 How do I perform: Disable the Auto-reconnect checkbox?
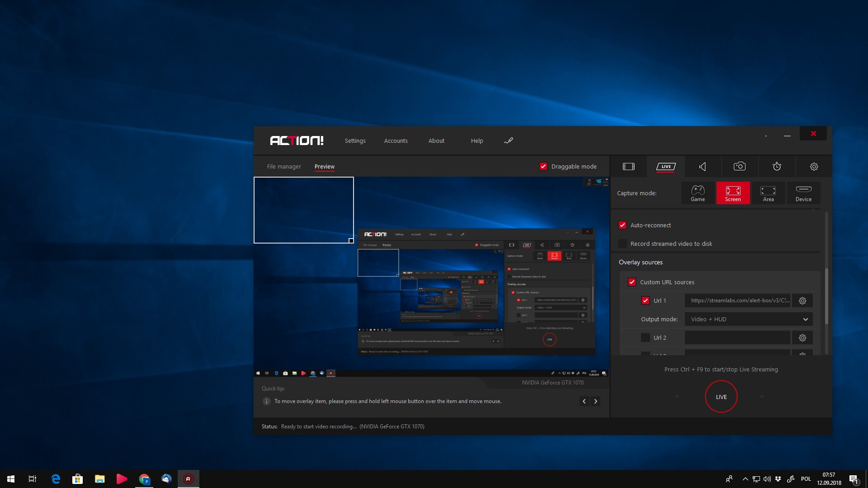[623, 225]
